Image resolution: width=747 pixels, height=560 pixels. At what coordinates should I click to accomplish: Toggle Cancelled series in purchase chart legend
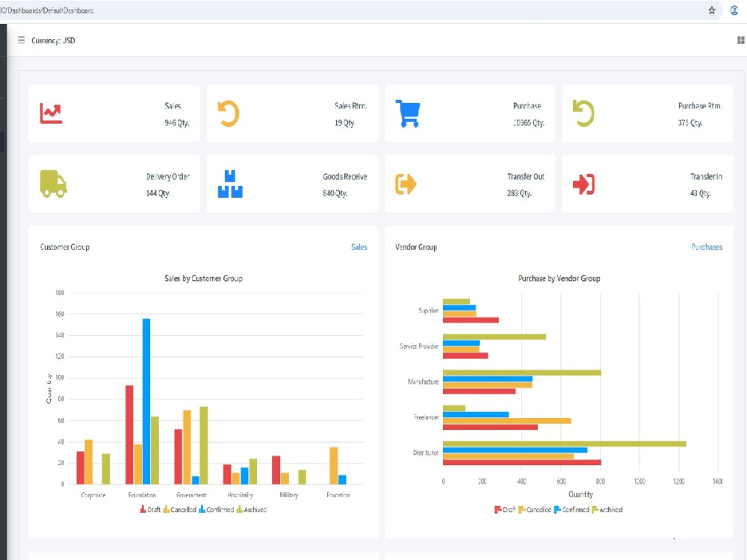click(x=535, y=509)
